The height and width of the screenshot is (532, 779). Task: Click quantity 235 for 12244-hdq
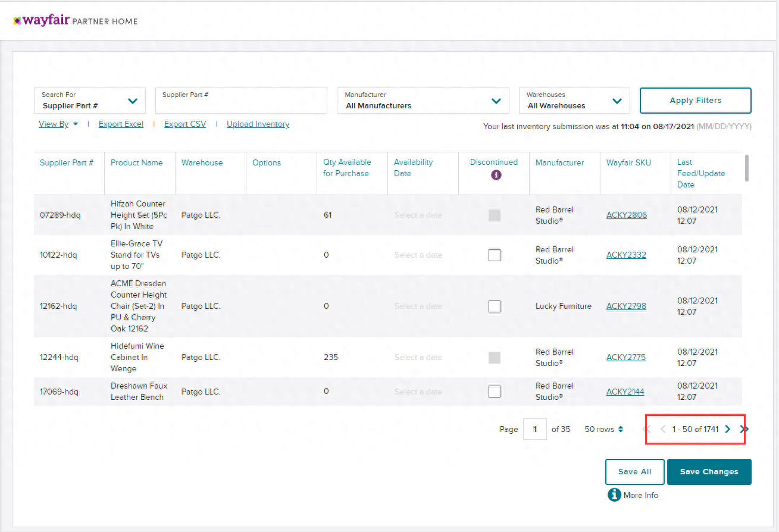point(330,357)
